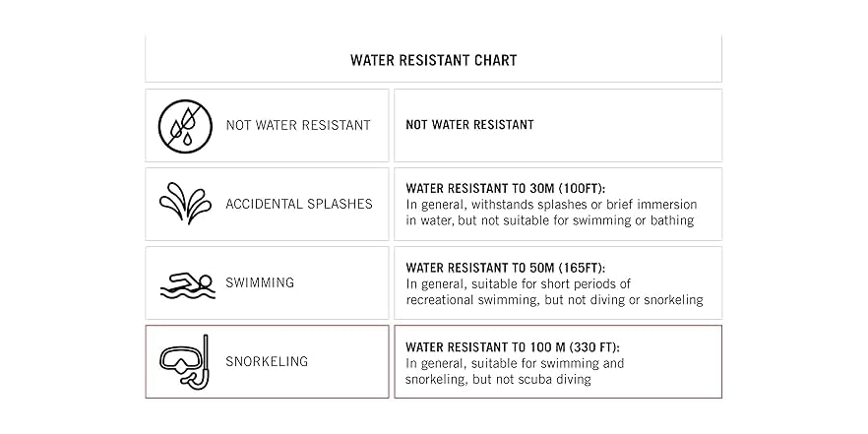Click the not water resistant crossed-droplets icon
This screenshot has height=434, width=868.
click(x=185, y=125)
